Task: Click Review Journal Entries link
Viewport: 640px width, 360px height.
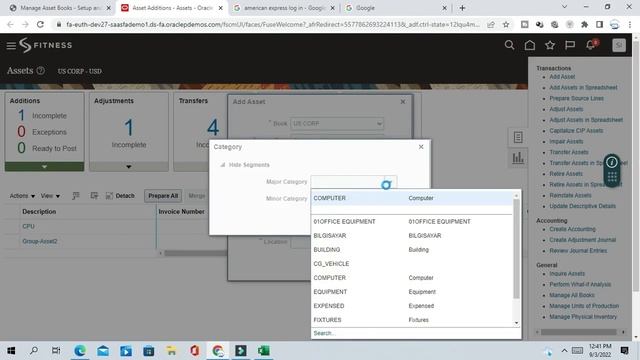Action: (x=578, y=251)
